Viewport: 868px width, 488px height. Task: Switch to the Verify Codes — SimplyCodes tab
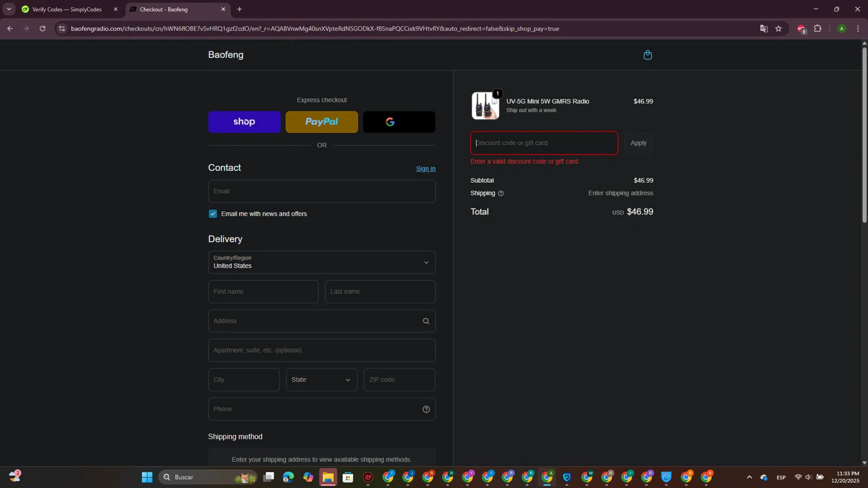[x=67, y=9]
